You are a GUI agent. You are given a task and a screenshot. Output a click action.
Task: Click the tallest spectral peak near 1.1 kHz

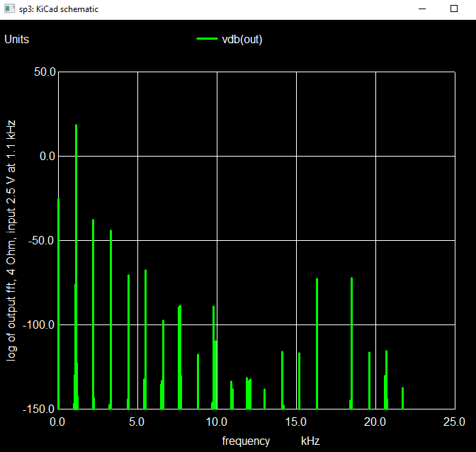pos(76,267)
